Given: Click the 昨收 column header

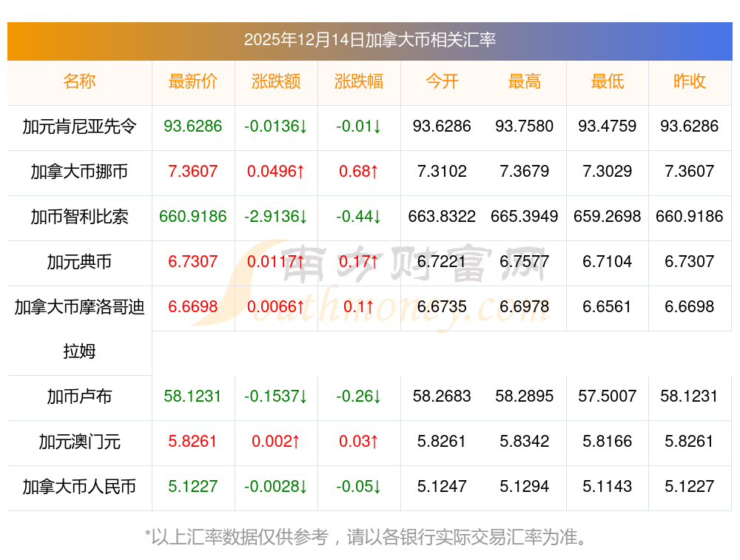Looking at the screenshot, I should [x=690, y=82].
